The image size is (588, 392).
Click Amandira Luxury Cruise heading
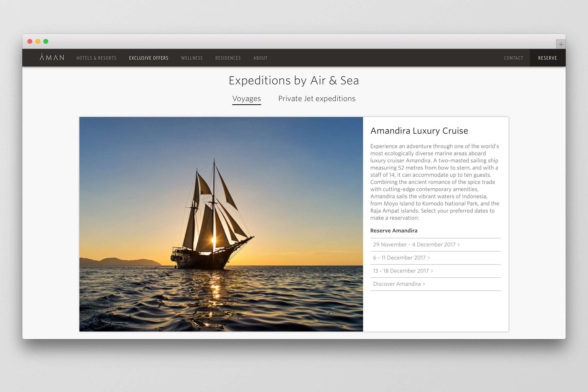click(419, 131)
